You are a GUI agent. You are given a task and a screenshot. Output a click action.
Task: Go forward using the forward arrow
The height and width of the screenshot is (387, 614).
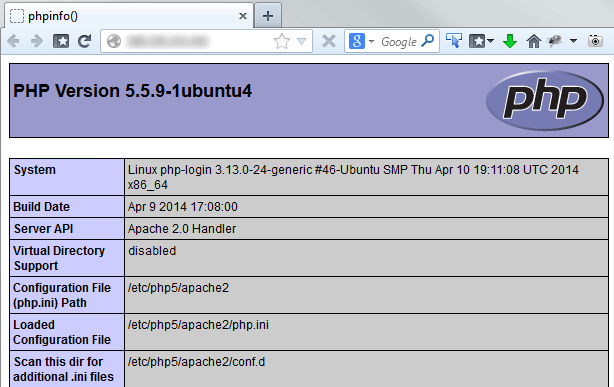37,41
